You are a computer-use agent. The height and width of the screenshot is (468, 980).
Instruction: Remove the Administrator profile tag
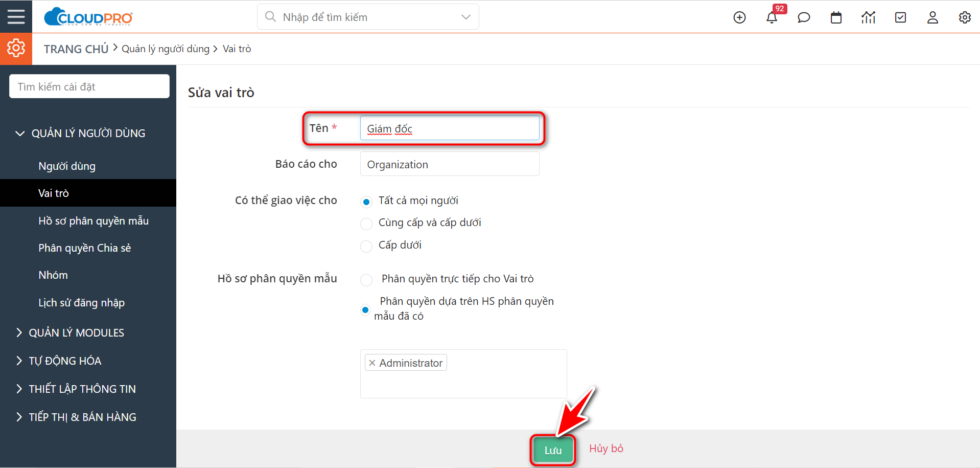[372, 363]
